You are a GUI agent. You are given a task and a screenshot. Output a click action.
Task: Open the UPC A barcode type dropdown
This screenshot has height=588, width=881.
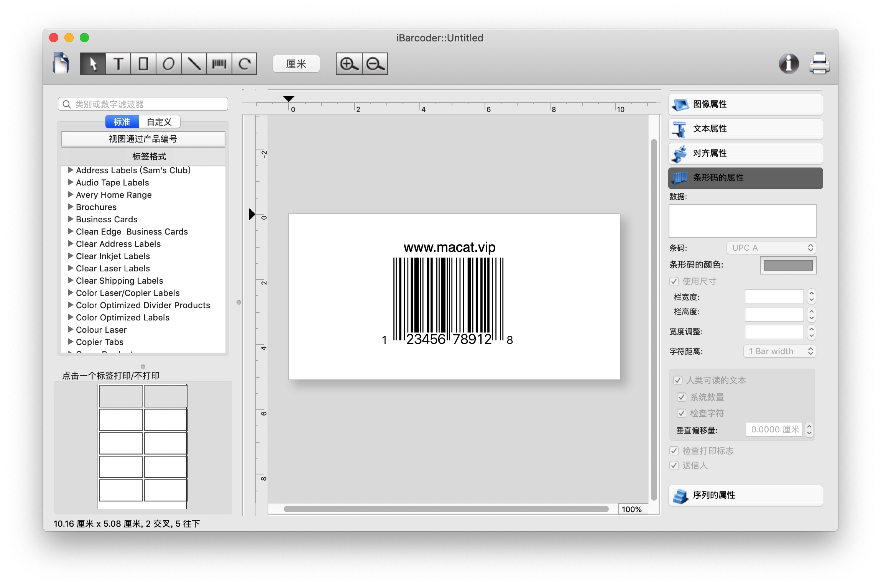pos(771,248)
